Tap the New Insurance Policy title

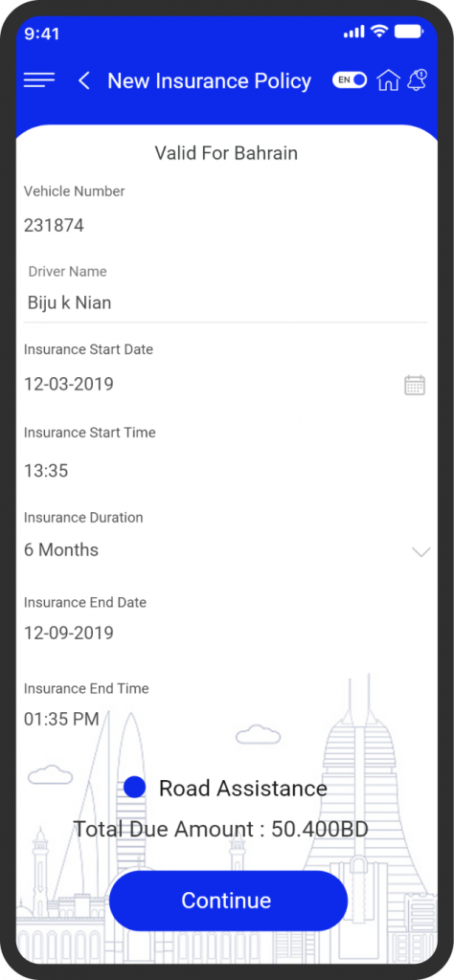pos(210,80)
